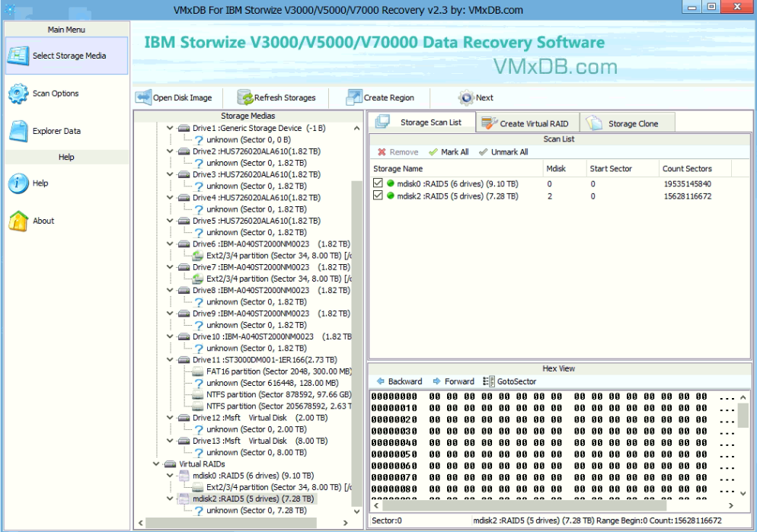Viewport: 757px width, 532px height.
Task: Open the Select Storage Media section icon
Action: pos(18,56)
